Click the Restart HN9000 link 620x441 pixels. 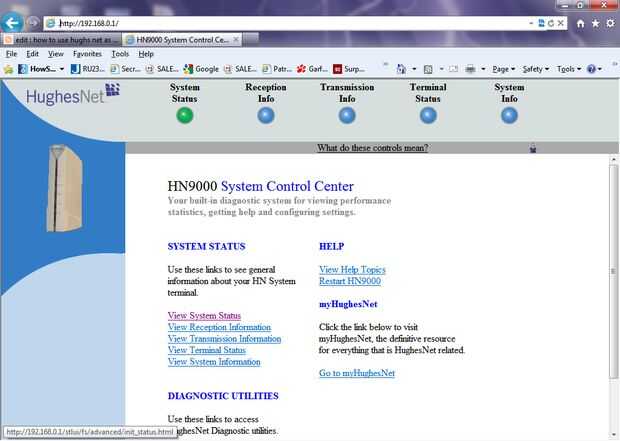pos(350,281)
